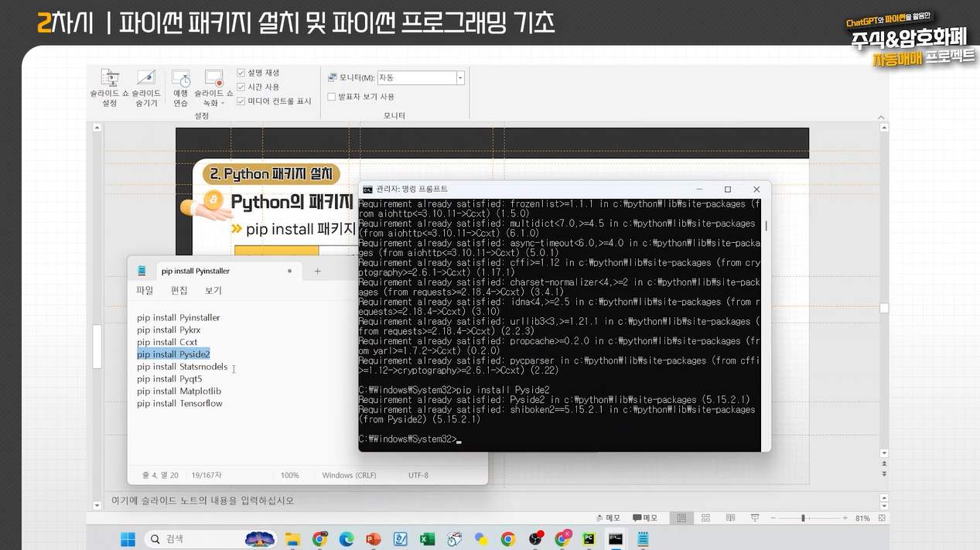
Task: Click the line pip install Pyinstaller
Action: coord(179,318)
